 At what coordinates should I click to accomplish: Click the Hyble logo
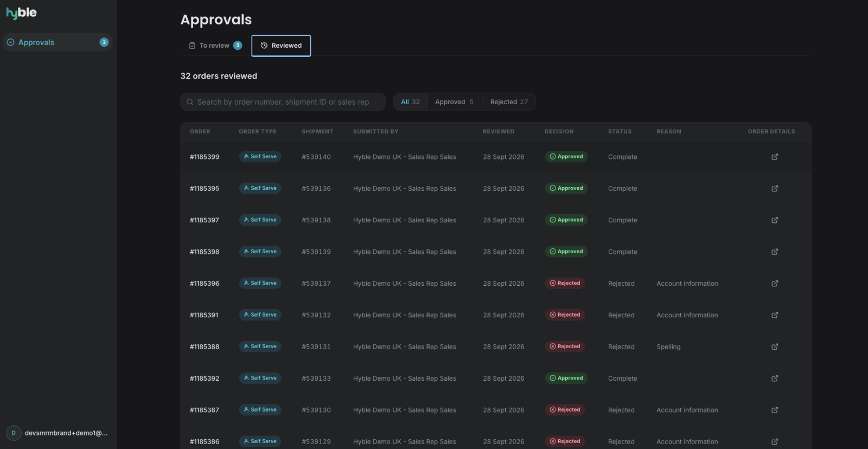coord(21,13)
